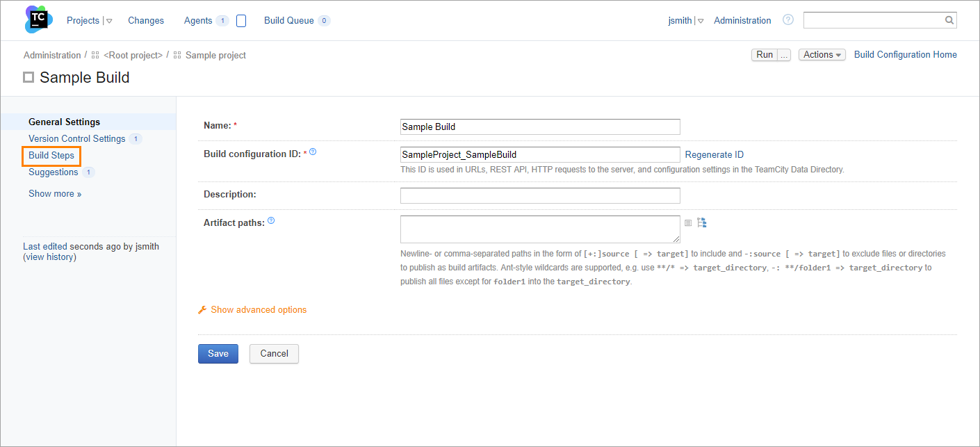This screenshot has width=980, height=447.
Task: Click the help icon next to Artifact paths
Action: click(271, 220)
